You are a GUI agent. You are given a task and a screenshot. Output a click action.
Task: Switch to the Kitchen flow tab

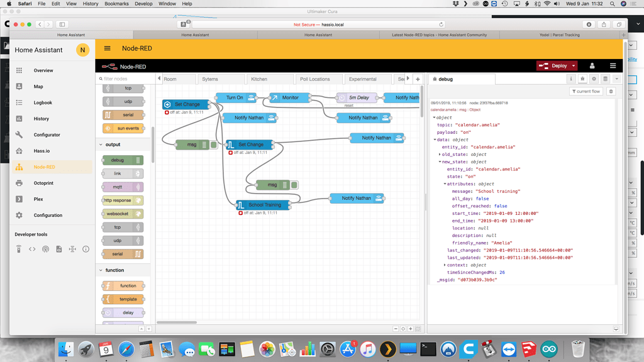(x=259, y=79)
